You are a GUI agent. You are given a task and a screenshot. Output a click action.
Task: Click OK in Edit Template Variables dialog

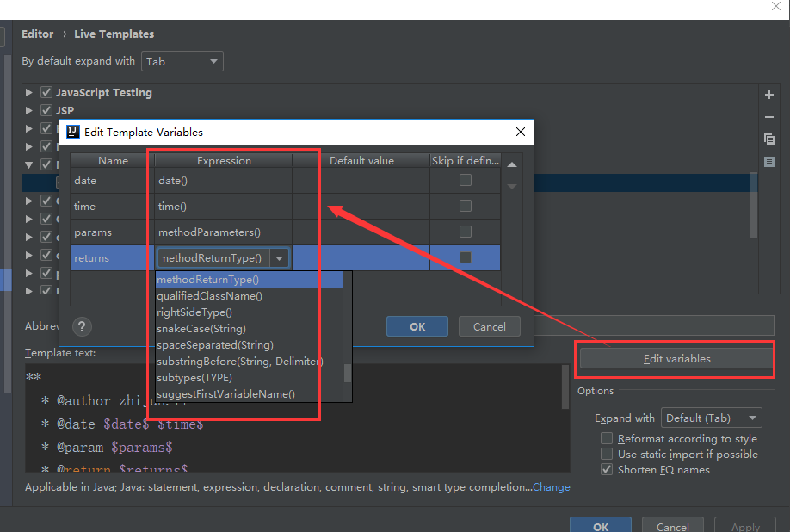417,326
